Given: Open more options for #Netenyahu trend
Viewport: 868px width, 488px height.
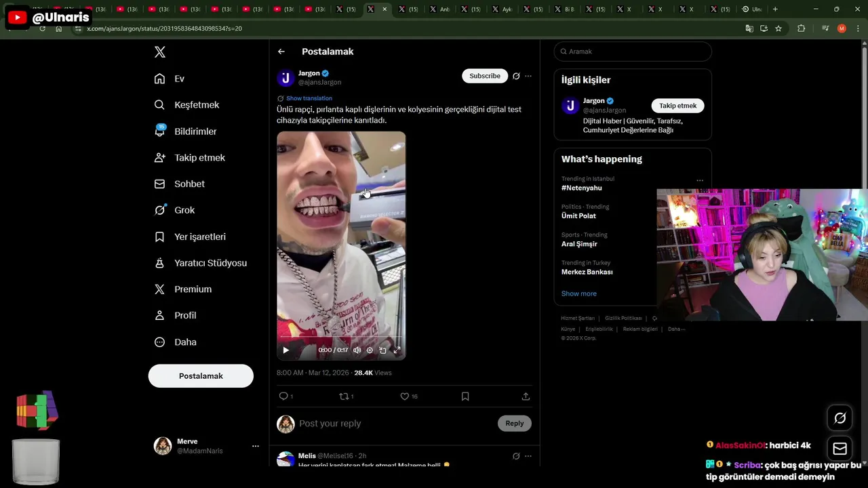Looking at the screenshot, I should coord(700,180).
